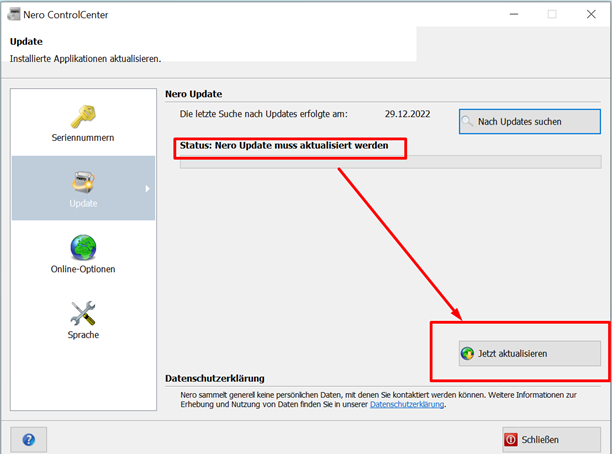Click the Nero ControlCenter title bar icon
This screenshot has width=612, height=454.
(14, 14)
